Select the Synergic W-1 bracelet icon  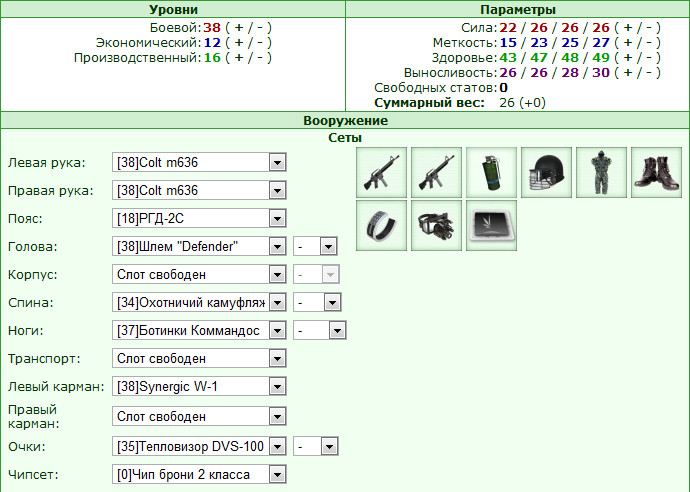point(382,225)
